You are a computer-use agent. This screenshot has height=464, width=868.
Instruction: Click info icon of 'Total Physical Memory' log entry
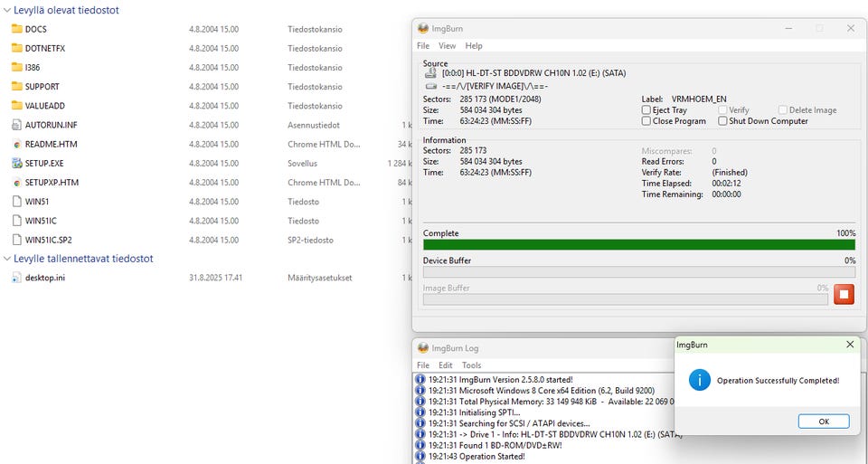[420, 402]
